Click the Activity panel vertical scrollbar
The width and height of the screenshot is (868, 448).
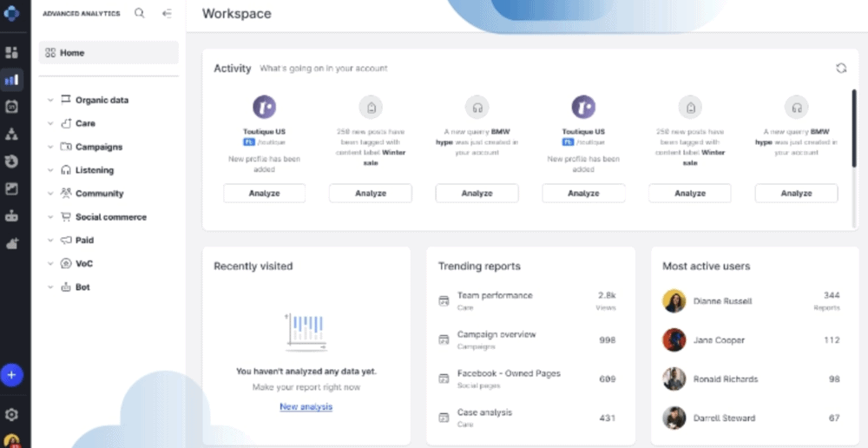854,128
